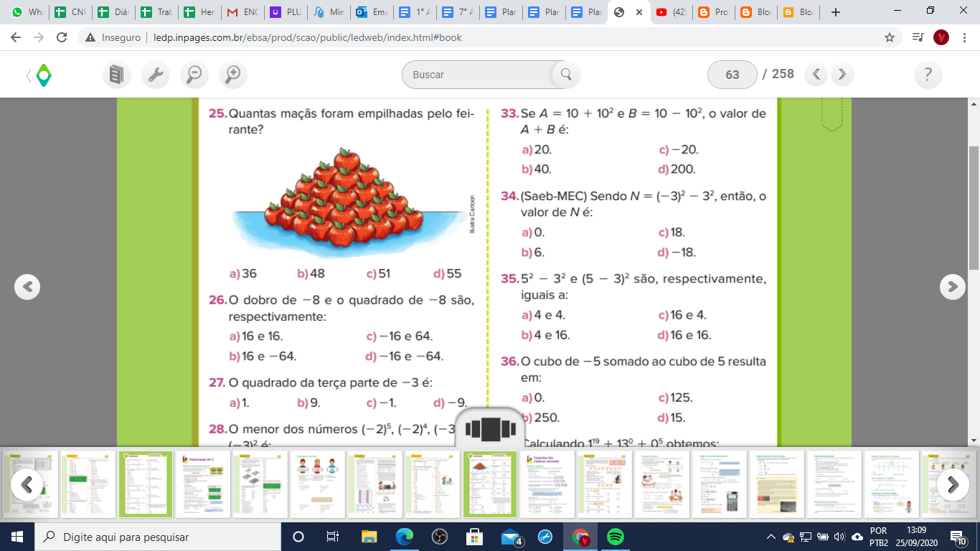Show hidden system tray icons
The height and width of the screenshot is (551, 980).
click(x=771, y=537)
